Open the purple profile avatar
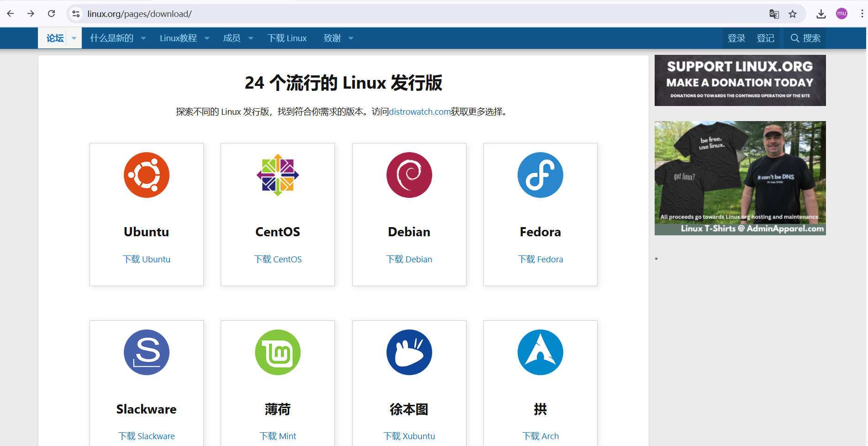The height and width of the screenshot is (446, 868). [x=842, y=14]
